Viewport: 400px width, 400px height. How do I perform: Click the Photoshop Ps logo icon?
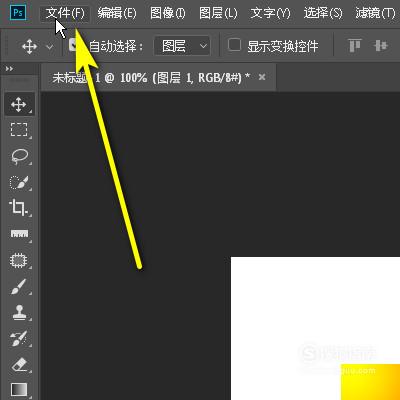pos(18,13)
